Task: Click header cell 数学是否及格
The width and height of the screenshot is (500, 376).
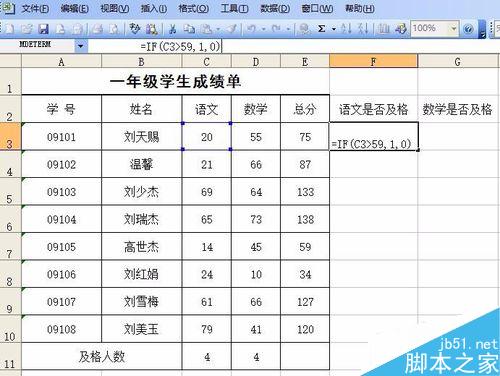Action: (x=458, y=109)
